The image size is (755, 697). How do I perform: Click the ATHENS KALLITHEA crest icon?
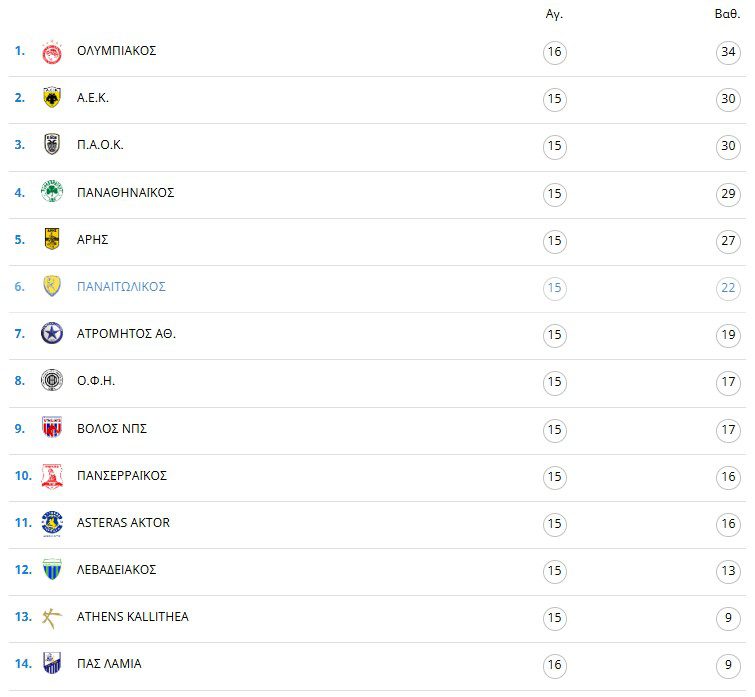click(x=52, y=617)
